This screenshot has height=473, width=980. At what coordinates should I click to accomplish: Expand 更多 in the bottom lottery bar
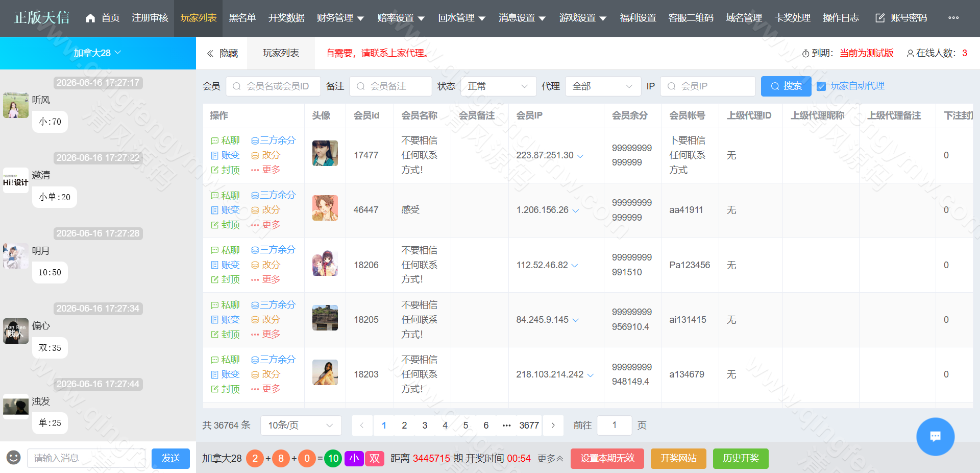[550, 459]
